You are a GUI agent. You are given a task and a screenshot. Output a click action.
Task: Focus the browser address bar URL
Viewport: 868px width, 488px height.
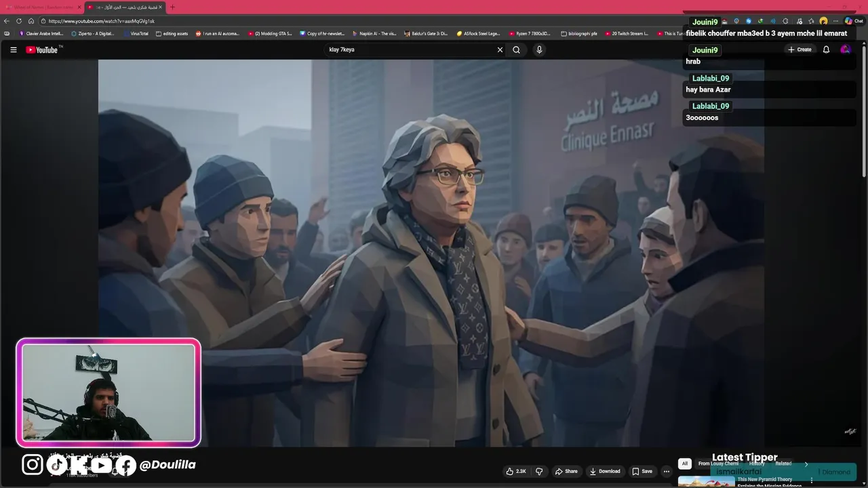[102, 21]
